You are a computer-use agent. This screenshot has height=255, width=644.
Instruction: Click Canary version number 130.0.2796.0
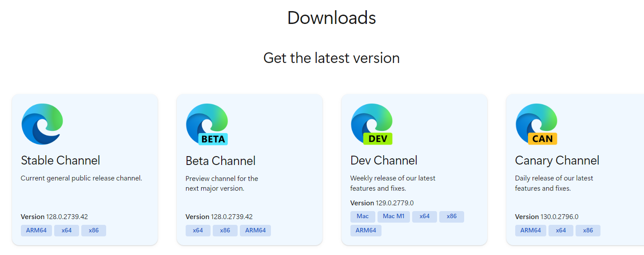(x=560, y=217)
